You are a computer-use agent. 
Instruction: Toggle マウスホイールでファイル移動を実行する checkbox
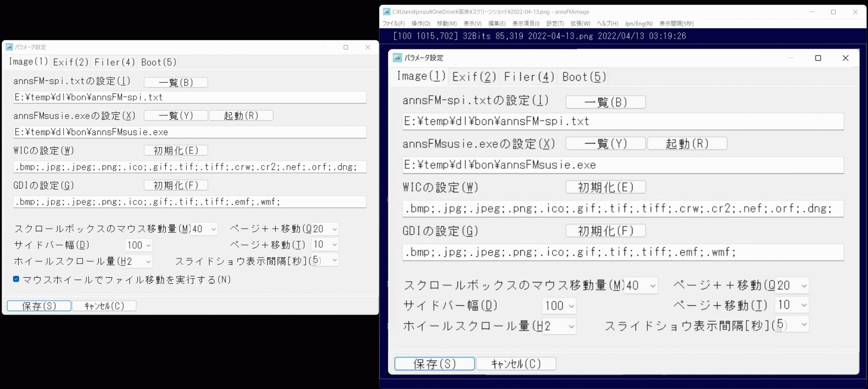16,279
